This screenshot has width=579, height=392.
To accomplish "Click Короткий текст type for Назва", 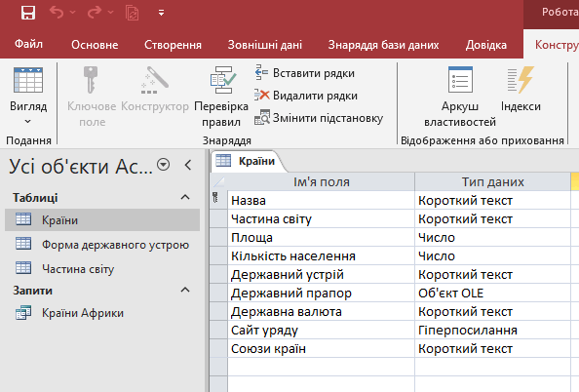I will click(x=492, y=200).
